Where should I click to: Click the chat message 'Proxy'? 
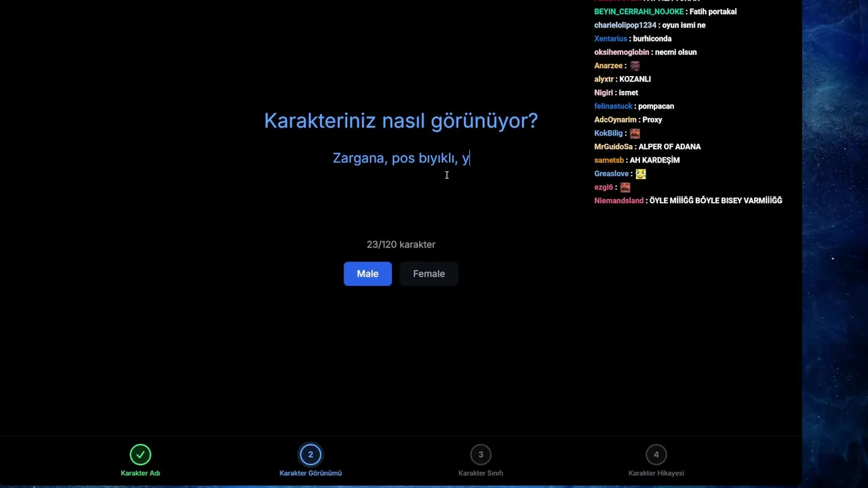pyautogui.click(x=652, y=120)
